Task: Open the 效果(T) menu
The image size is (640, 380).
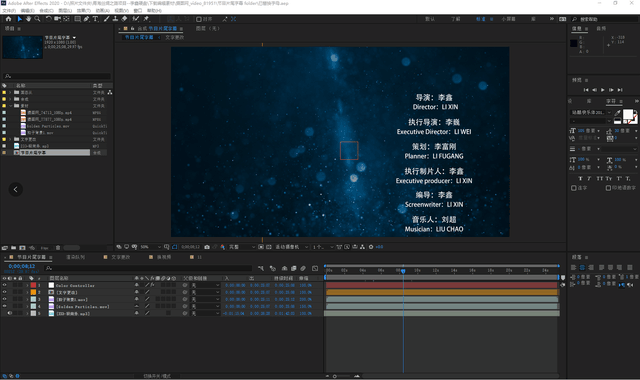Action: pos(83,10)
